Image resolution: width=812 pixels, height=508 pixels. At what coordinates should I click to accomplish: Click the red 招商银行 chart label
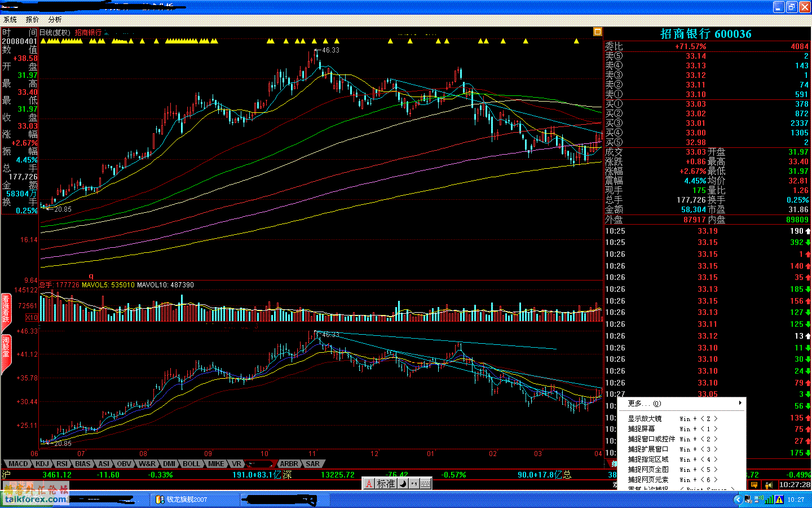89,33
